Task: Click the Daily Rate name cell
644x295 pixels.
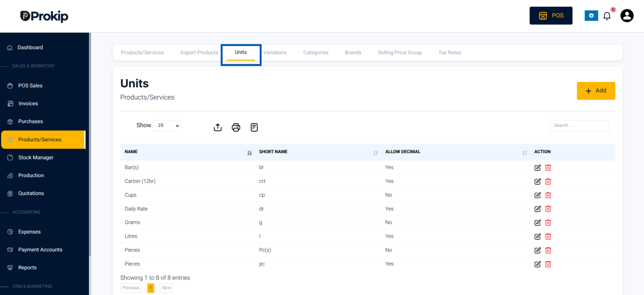Action: click(x=136, y=209)
